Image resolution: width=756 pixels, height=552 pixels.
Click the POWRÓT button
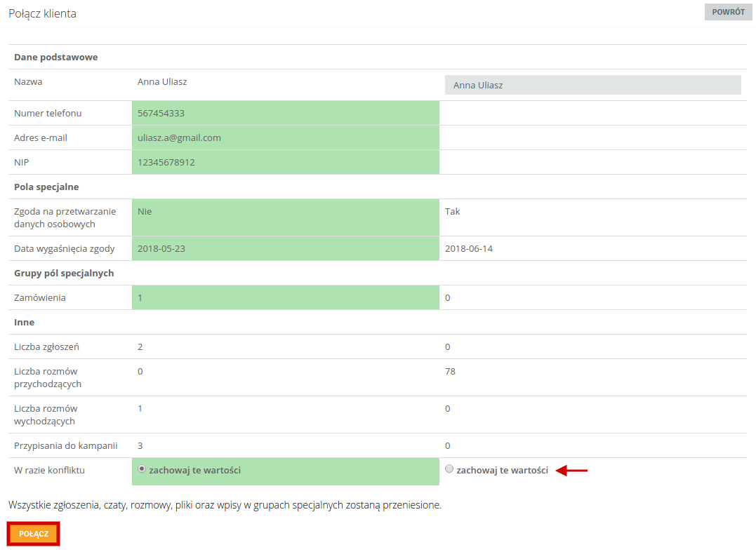click(x=728, y=12)
